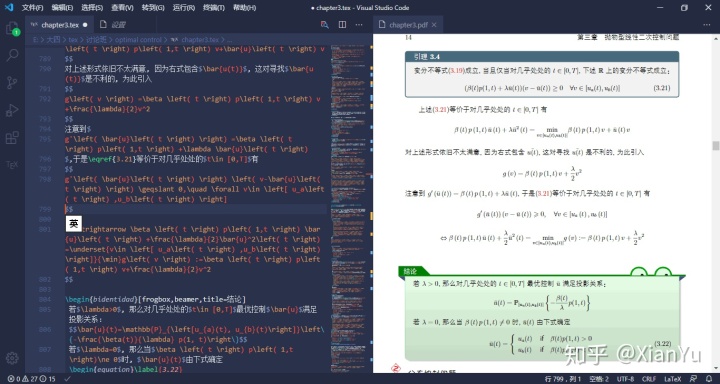The height and width of the screenshot is (384, 720).
Task: Select the 'optimal control' breadcrumb
Action: pos(138,40)
